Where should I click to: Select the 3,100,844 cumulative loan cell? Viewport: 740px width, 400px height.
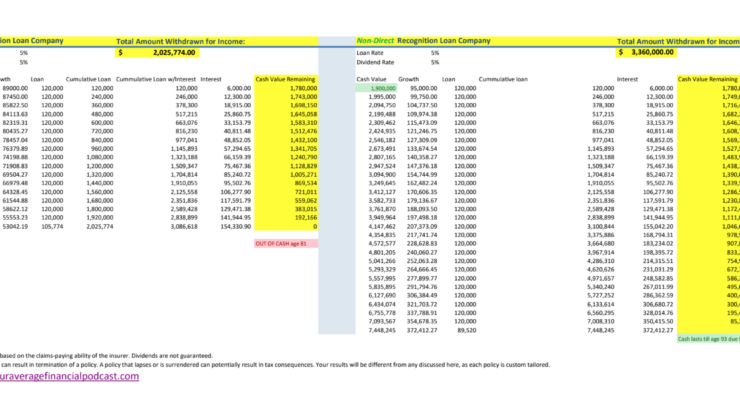coord(600,226)
